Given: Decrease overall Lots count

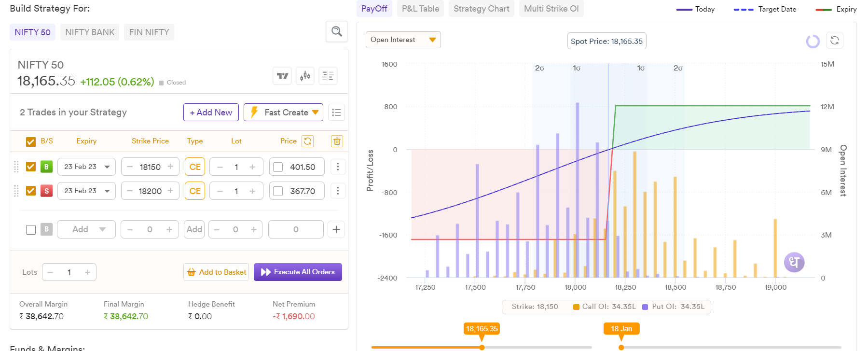Looking at the screenshot, I should 50,272.
